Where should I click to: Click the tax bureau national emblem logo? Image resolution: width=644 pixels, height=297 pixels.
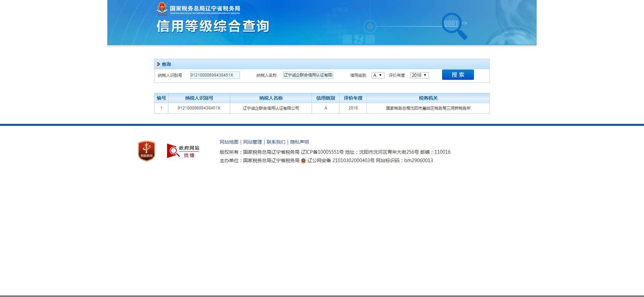coord(162,8)
